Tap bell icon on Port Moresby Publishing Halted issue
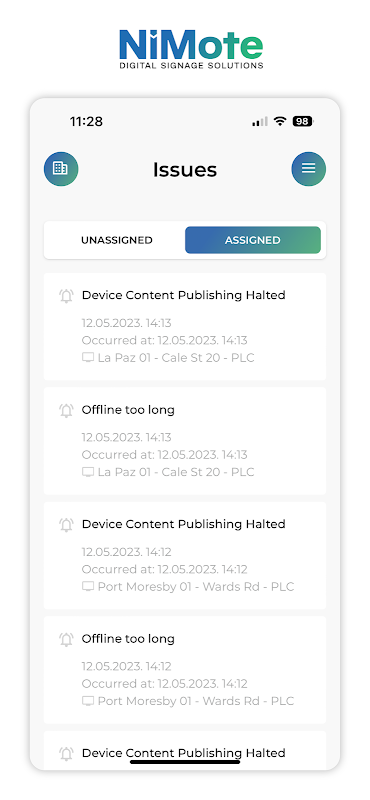The width and height of the screenshot is (370, 800). (x=66, y=525)
